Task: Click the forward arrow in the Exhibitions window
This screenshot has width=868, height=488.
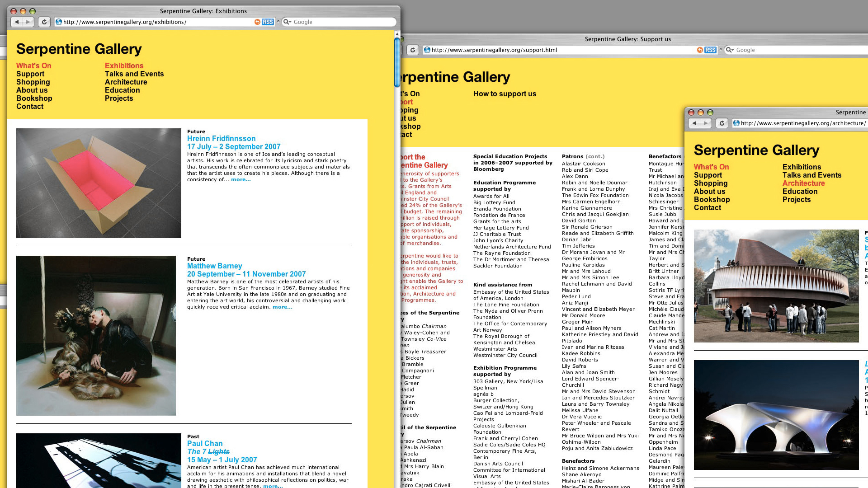Action: pos(28,22)
